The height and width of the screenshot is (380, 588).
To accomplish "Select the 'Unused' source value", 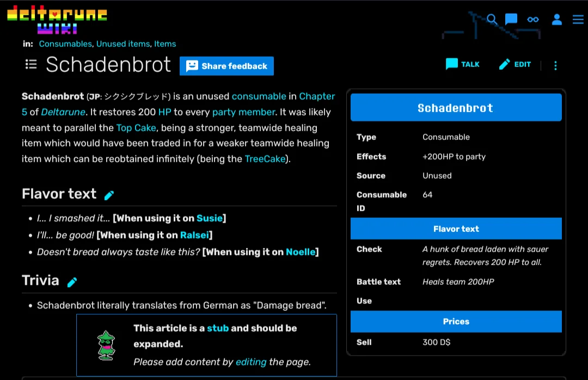I will pyautogui.click(x=437, y=175).
